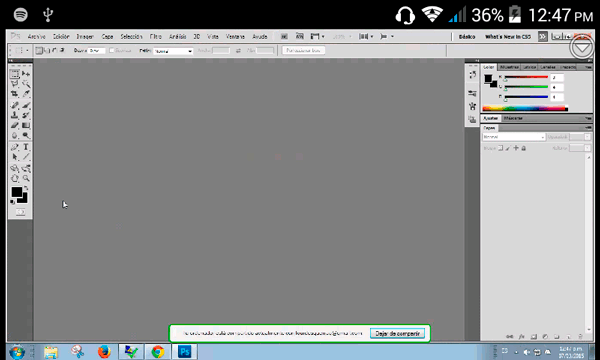The height and width of the screenshot is (360, 600).
Task: Select the Brush tool
Action: coord(26,105)
